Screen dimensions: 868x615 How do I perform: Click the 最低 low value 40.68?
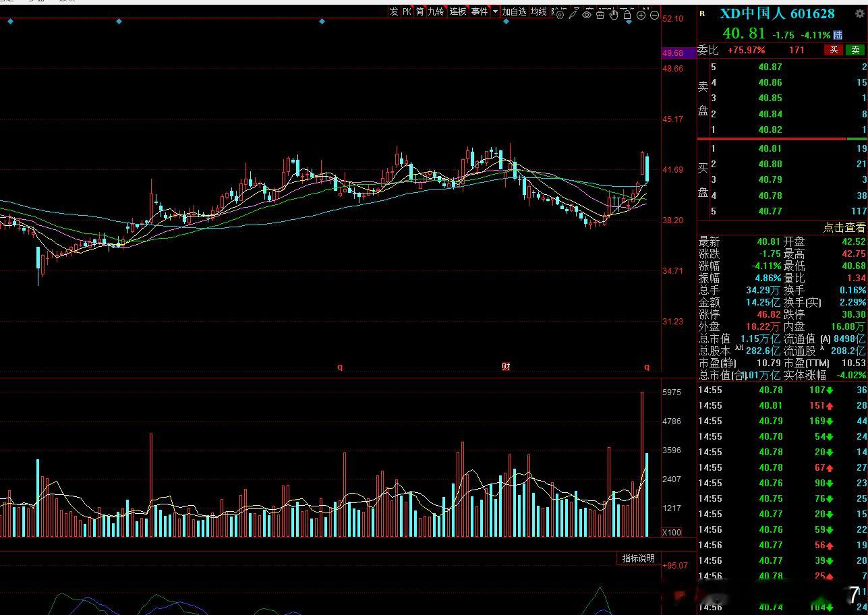point(852,266)
